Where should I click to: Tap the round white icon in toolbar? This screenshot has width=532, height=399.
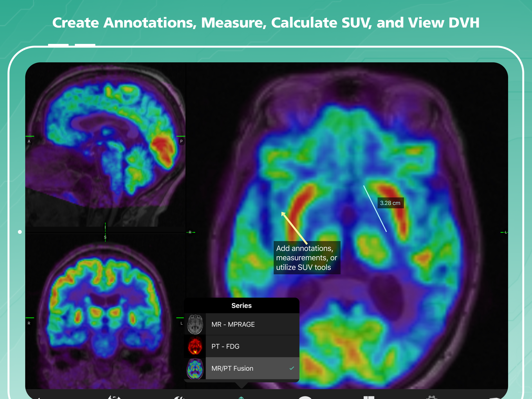305,397
